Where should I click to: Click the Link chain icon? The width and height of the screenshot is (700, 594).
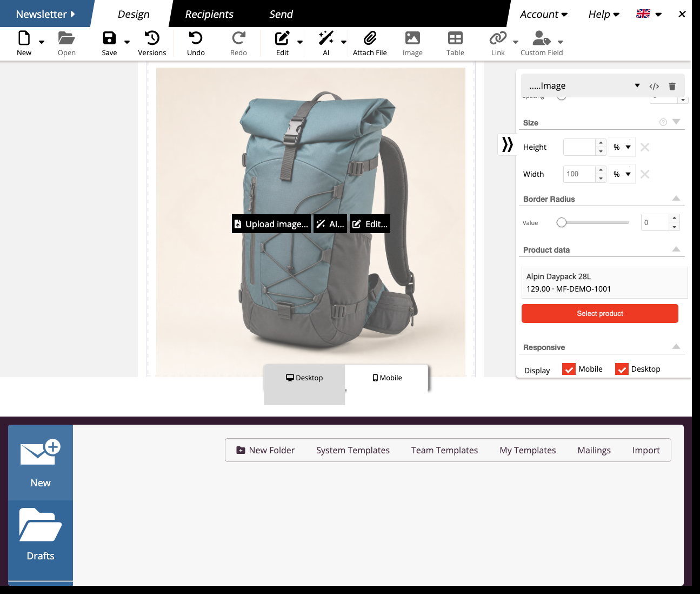click(498, 38)
